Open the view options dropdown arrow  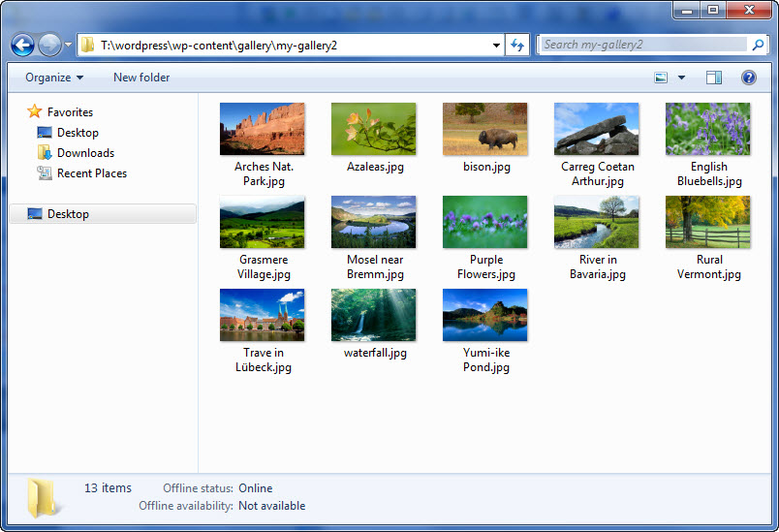[681, 78]
